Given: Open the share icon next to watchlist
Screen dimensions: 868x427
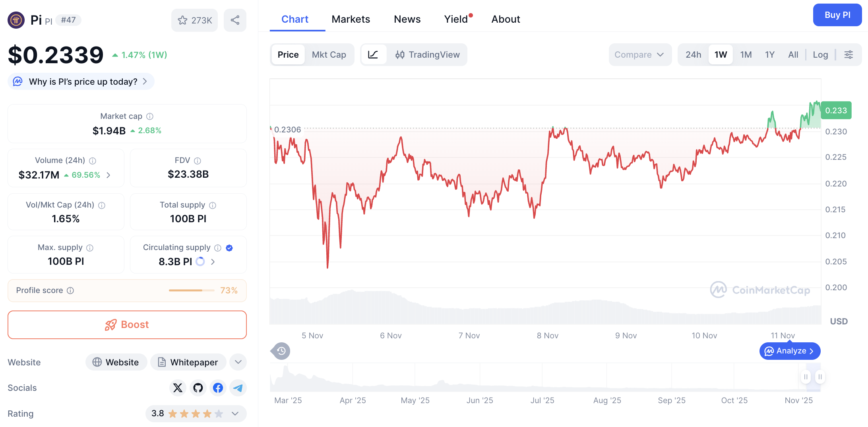Looking at the screenshot, I should coord(235,20).
